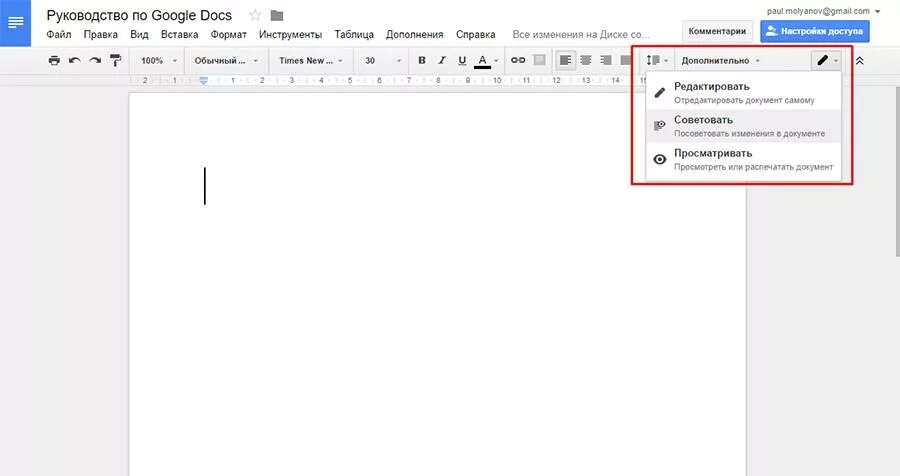This screenshot has height=476, width=900.
Task: Open the Дополнения menu
Action: point(414,34)
